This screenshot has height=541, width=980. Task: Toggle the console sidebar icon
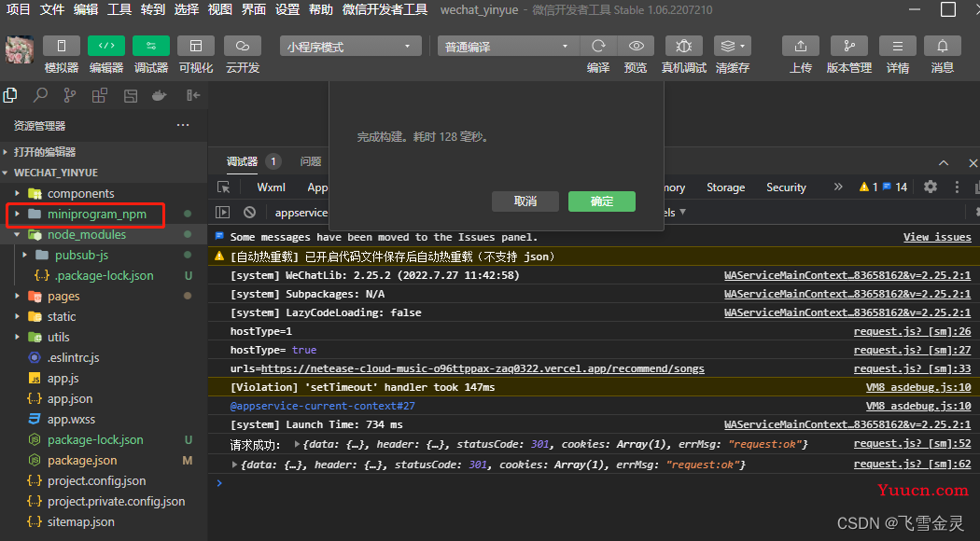click(222, 213)
